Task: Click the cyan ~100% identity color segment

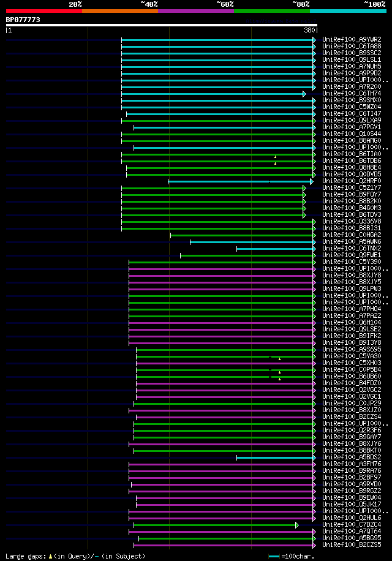Action: 348,11
